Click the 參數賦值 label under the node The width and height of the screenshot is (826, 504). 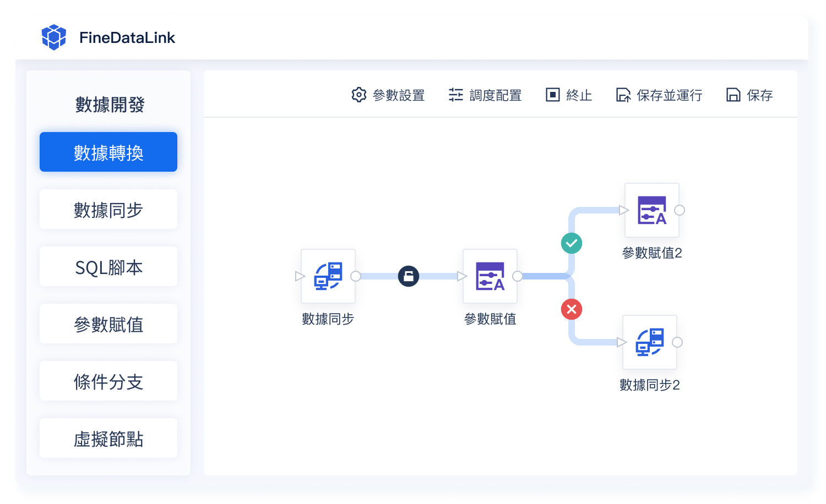pyautogui.click(x=490, y=319)
